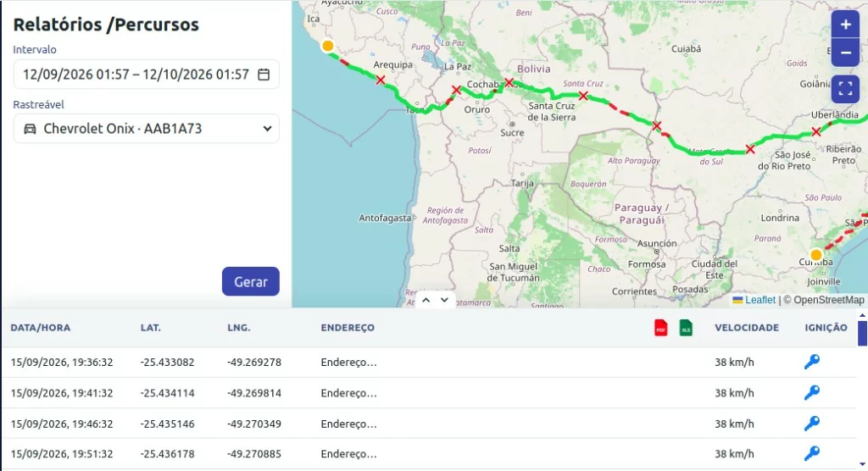Select the Chevrolet Onix · AAB1A73 combo box
This screenshot has height=471, width=868.
[146, 129]
